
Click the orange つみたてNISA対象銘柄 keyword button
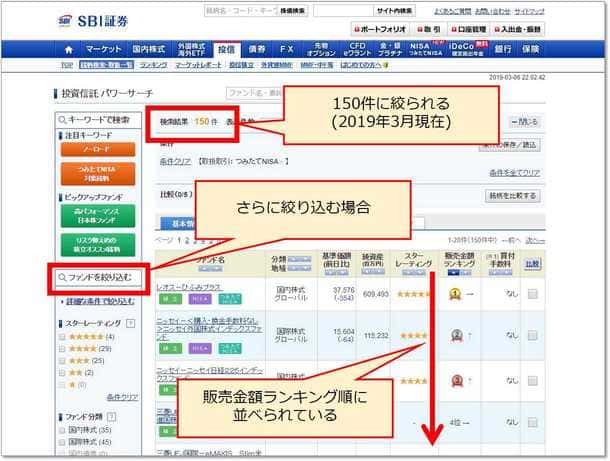coord(98,174)
